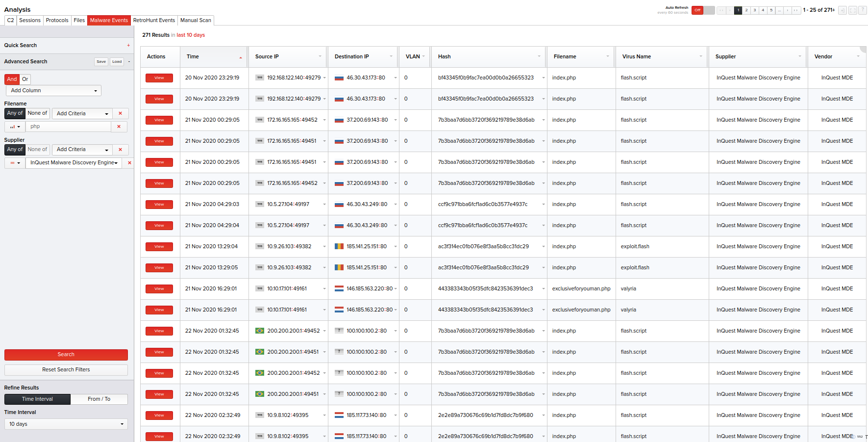
Task: Click the fullscreen expand icon
Action: [853, 10]
